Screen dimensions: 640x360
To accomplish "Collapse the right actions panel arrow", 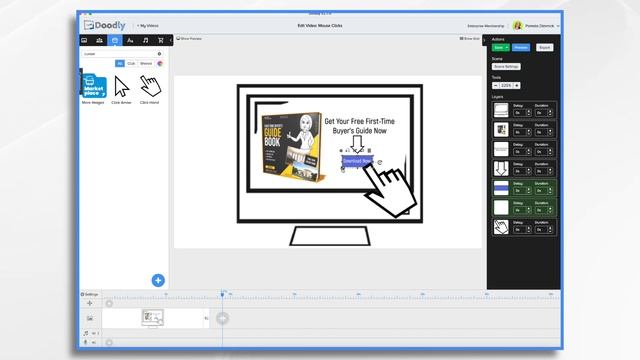I will click(x=484, y=40).
